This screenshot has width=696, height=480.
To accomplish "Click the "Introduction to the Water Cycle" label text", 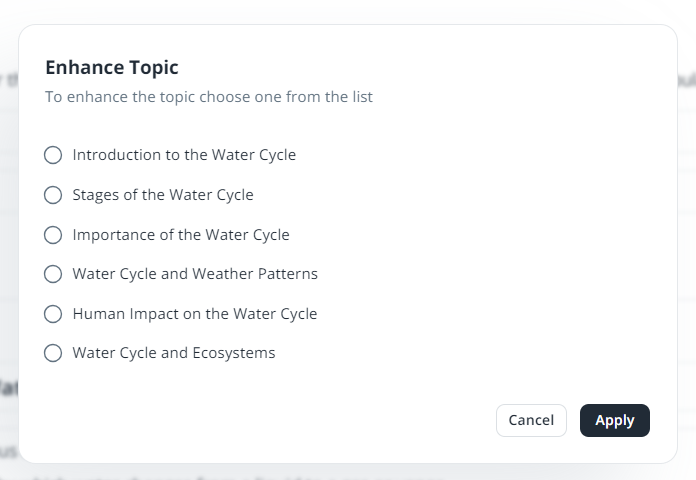I will click(x=184, y=155).
